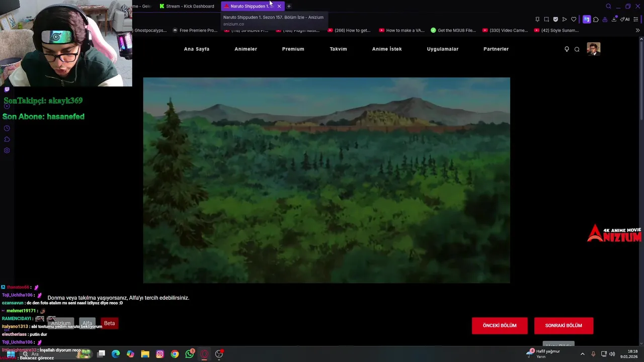644x362 pixels.
Task: Open the easy setup sliders icon
Action: [x=636, y=20]
